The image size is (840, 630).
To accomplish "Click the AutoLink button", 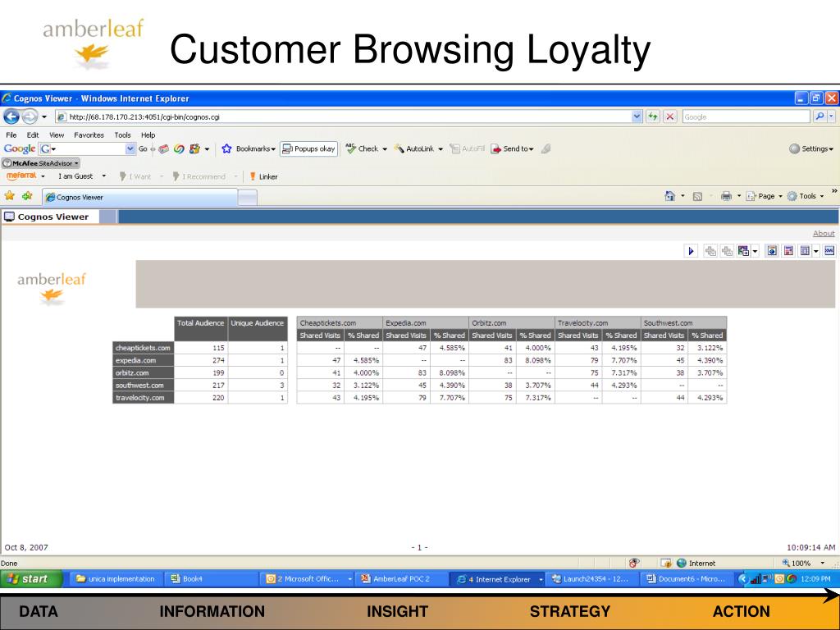I will point(418,149).
